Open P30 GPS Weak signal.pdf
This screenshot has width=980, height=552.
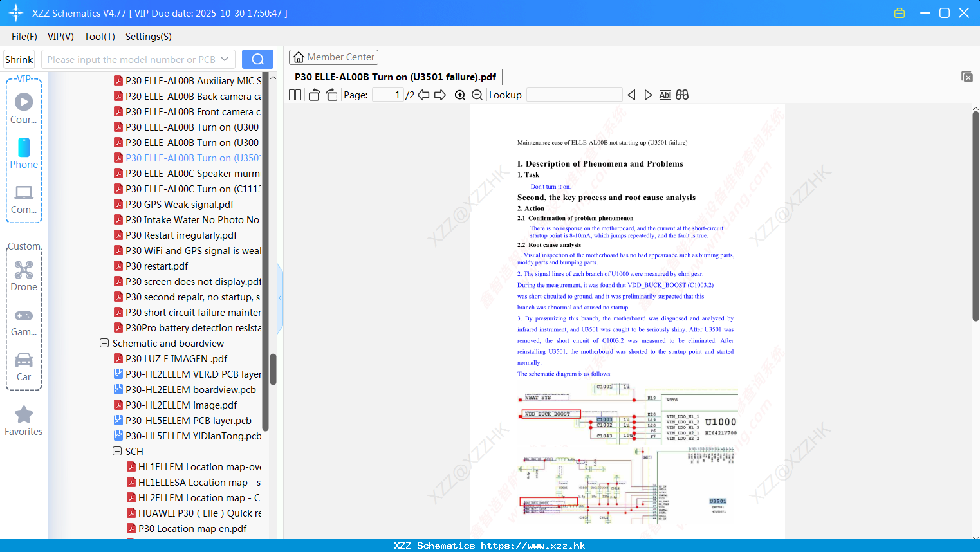pos(174,205)
